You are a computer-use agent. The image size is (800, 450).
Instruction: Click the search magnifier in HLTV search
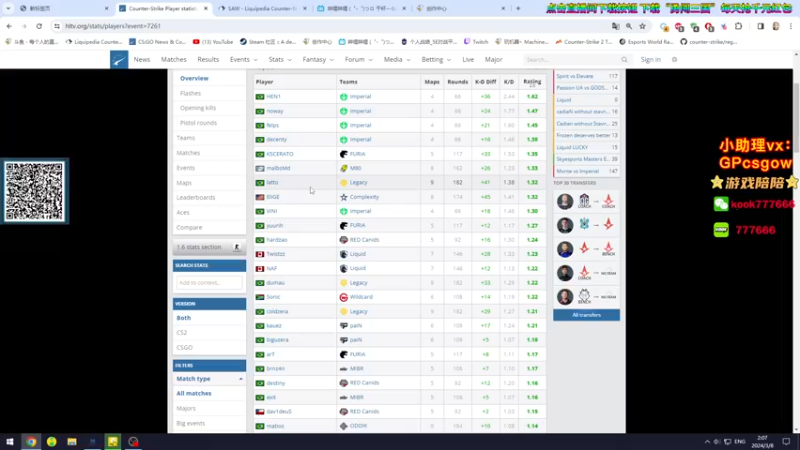[x=624, y=60]
